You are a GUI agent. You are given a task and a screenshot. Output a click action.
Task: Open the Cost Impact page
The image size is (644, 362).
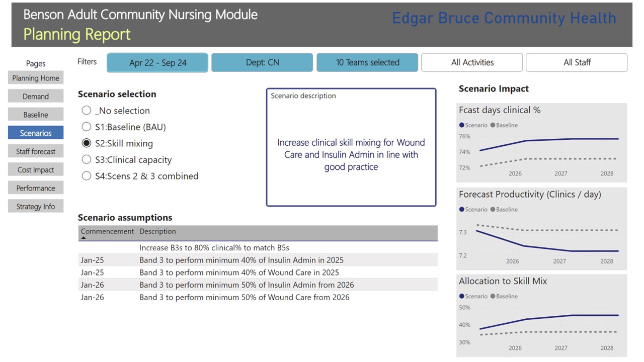tap(36, 170)
